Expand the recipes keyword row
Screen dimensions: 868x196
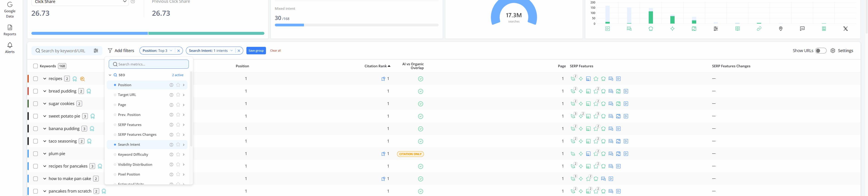(44, 79)
